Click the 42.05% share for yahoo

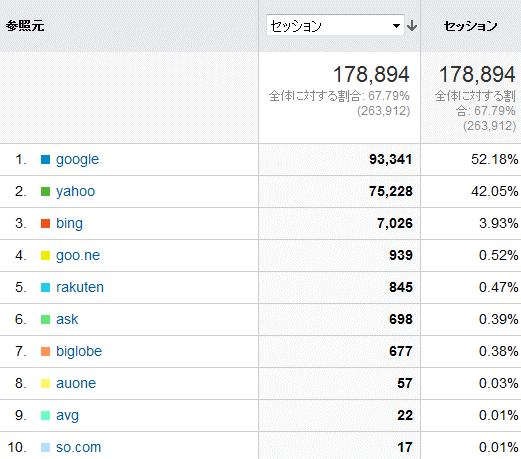pyautogui.click(x=495, y=191)
